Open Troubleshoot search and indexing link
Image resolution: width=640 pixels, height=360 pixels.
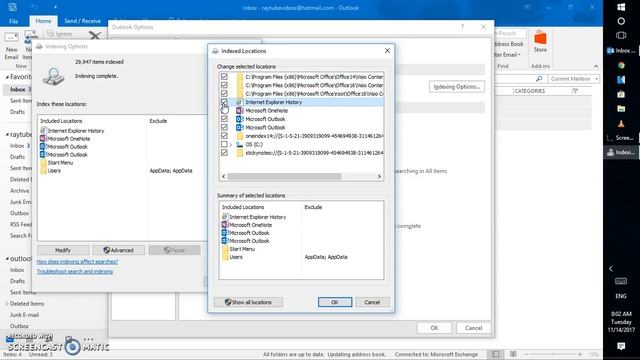point(75,271)
